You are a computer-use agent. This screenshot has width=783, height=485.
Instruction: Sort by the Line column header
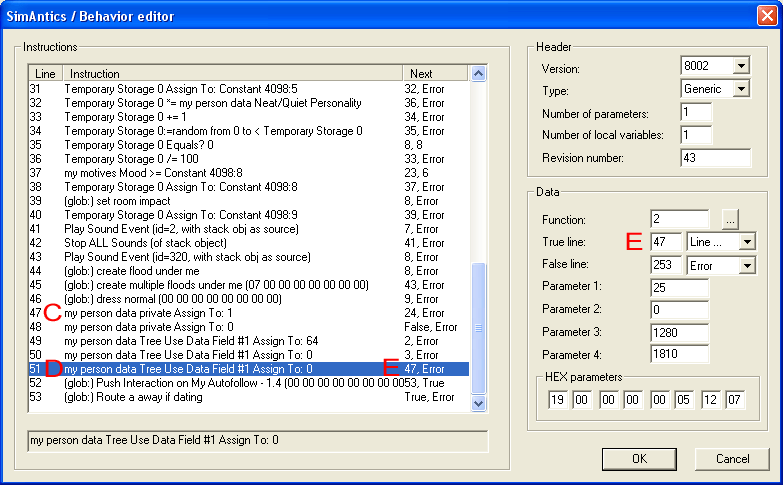click(x=45, y=73)
